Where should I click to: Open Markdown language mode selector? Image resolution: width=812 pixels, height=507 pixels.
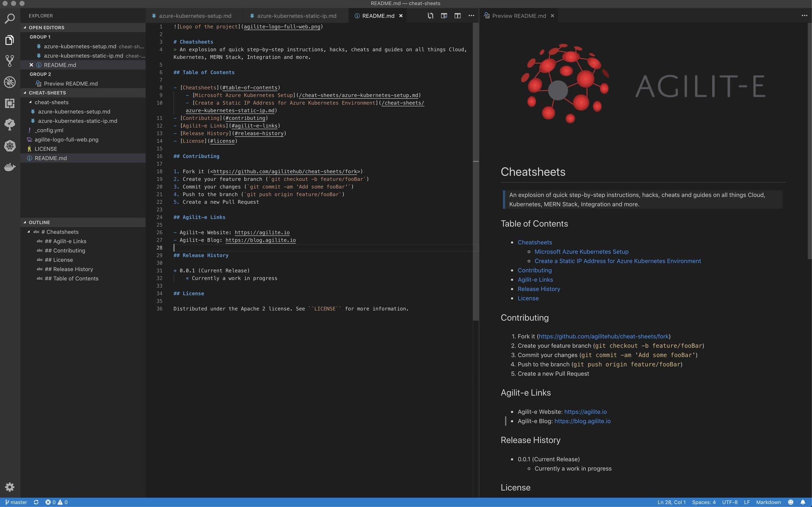768,502
